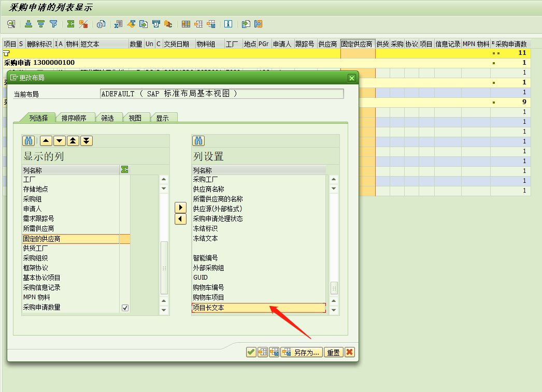The height and width of the screenshot is (392, 542).
Task: Click the 当前布局 field showing ADEFAULT
Action: coord(222,94)
